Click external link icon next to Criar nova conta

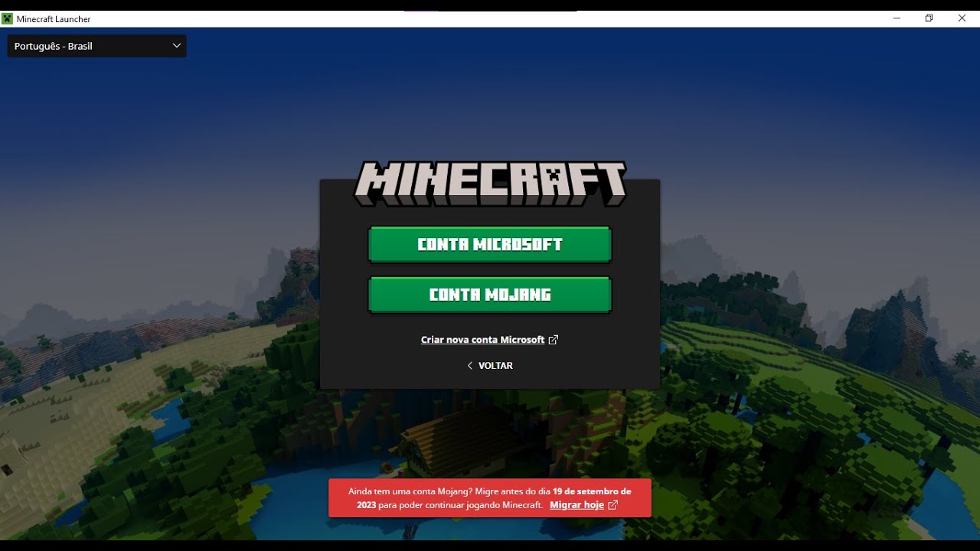(554, 340)
